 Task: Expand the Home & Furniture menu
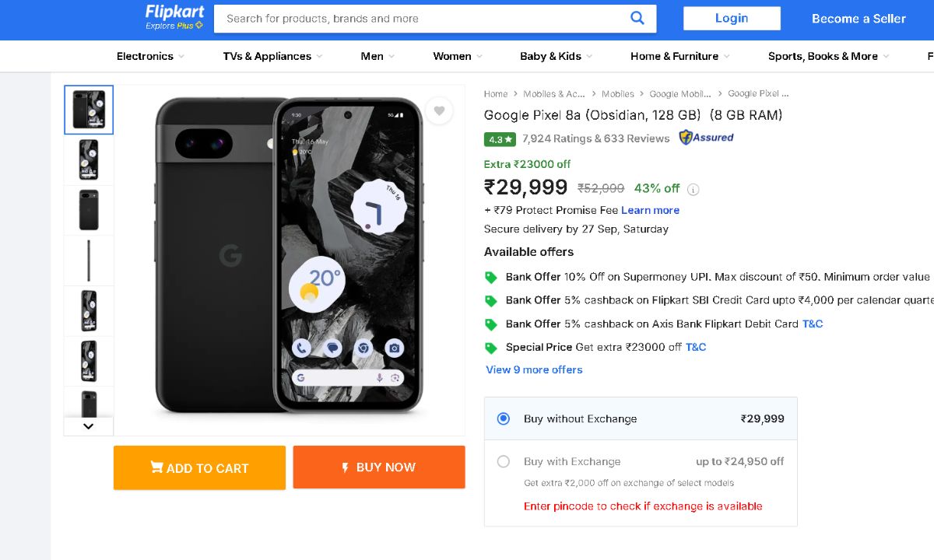679,56
